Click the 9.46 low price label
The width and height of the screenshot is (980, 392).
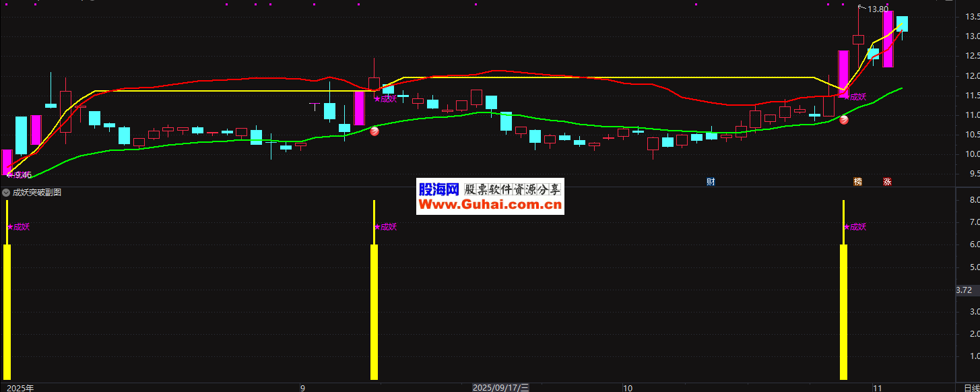coord(22,175)
